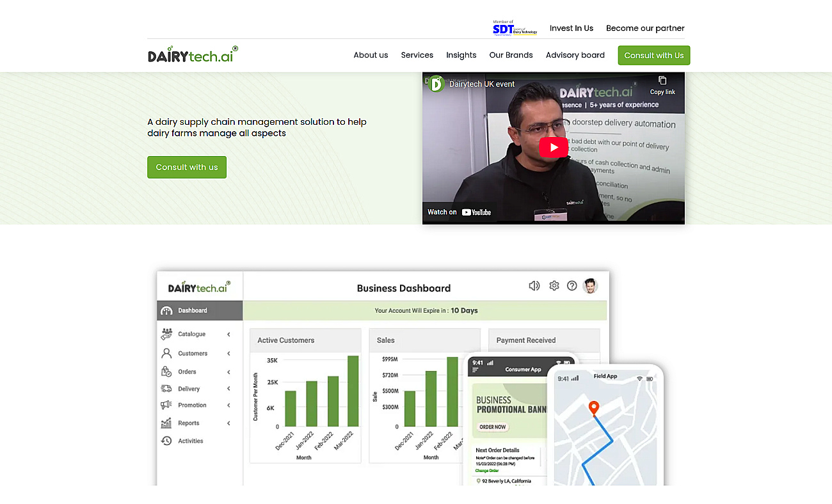Image resolution: width=832 pixels, height=504 pixels.
Task: Click the Field App title on phone
Action: (x=605, y=376)
